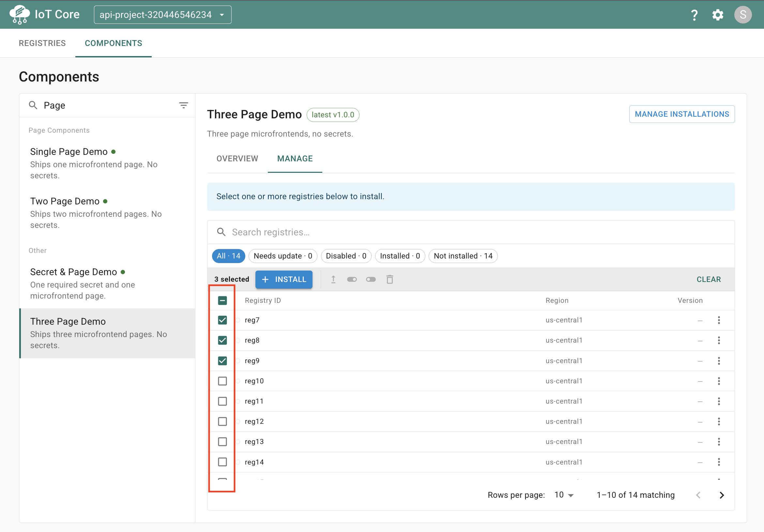Click the Install button
The image size is (764, 532).
(x=284, y=279)
